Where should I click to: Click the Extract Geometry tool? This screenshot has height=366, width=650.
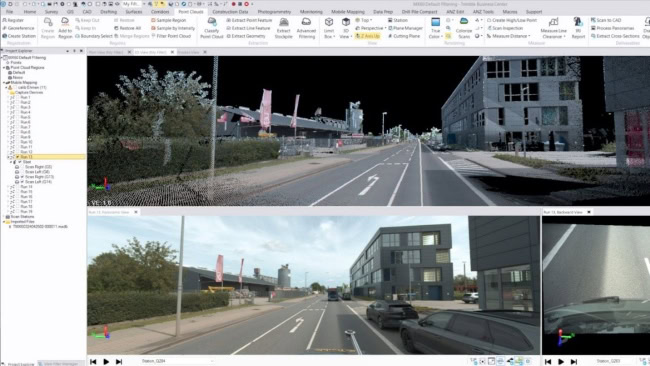click(246, 36)
